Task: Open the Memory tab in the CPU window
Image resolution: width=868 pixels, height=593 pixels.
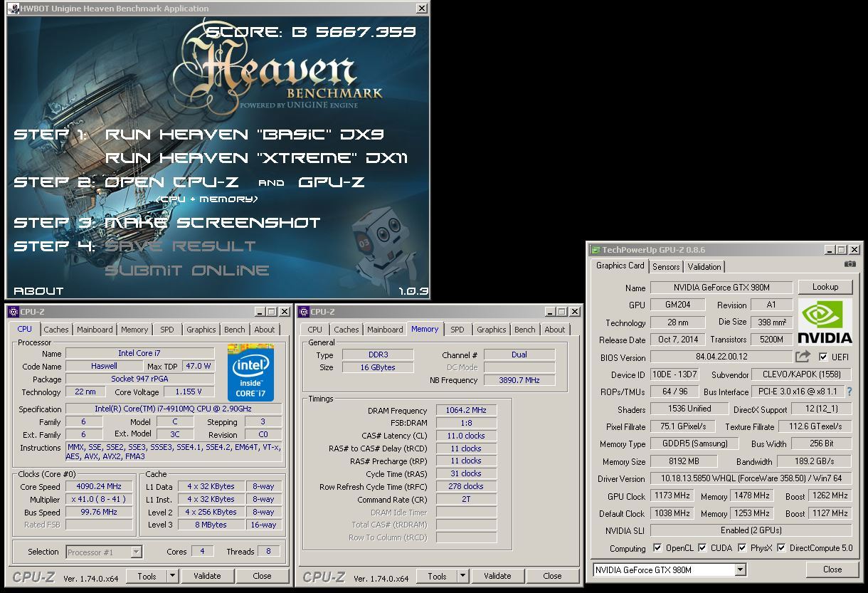Action: [134, 330]
